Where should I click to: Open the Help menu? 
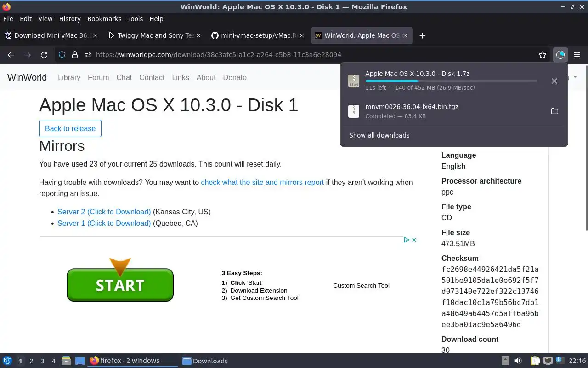156,19
